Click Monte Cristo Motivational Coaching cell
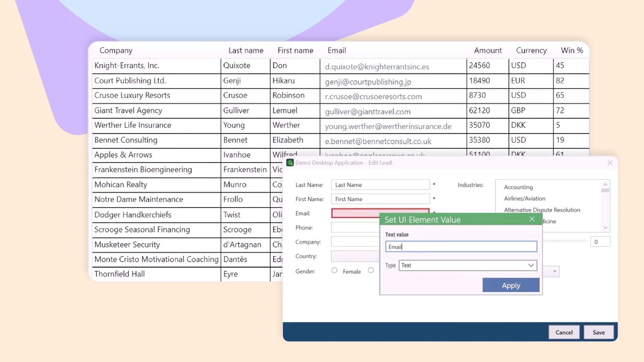The height and width of the screenshot is (362, 644). point(156,259)
